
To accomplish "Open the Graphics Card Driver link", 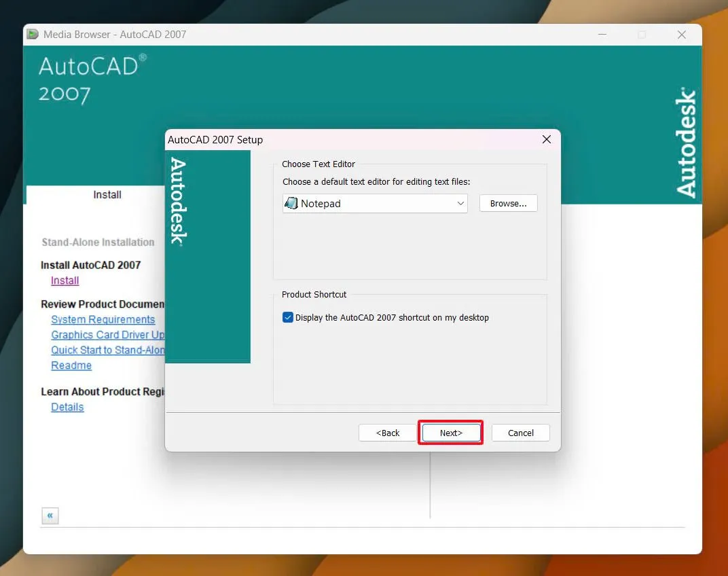I will click(108, 335).
